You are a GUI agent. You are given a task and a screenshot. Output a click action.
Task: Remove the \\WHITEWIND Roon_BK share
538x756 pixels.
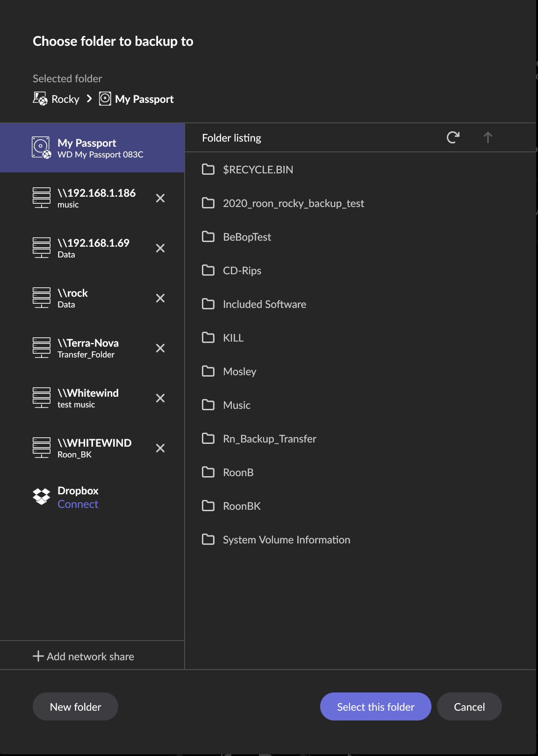(160, 448)
